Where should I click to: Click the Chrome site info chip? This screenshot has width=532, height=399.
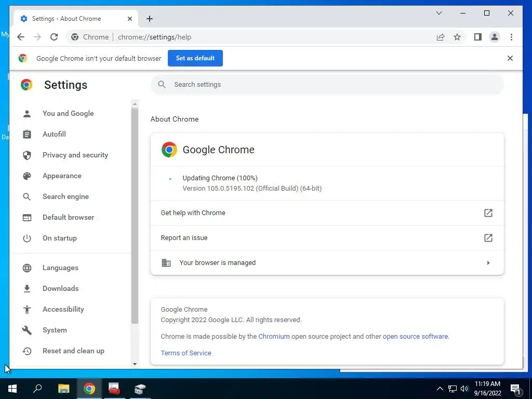pos(90,37)
